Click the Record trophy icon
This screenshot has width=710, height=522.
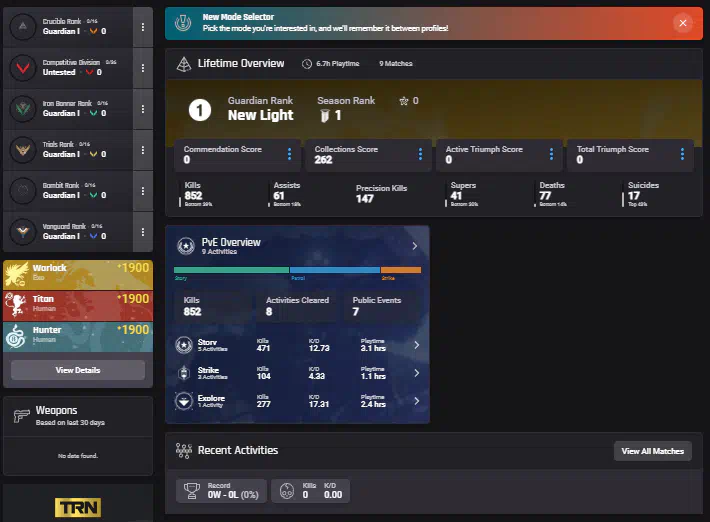tap(192, 491)
